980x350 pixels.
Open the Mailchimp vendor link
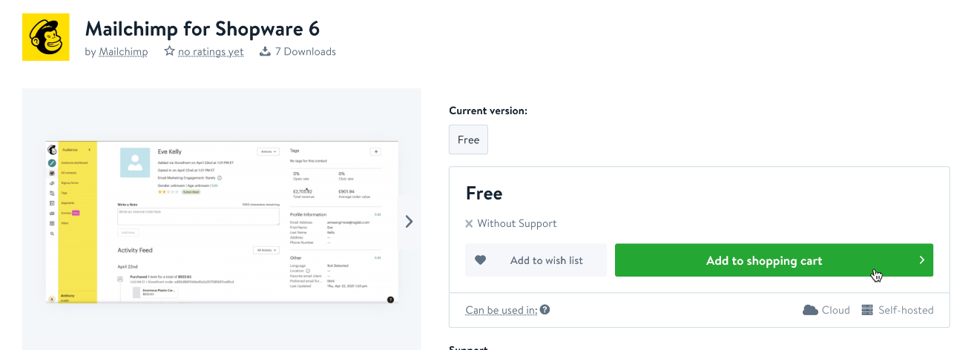[x=123, y=52]
